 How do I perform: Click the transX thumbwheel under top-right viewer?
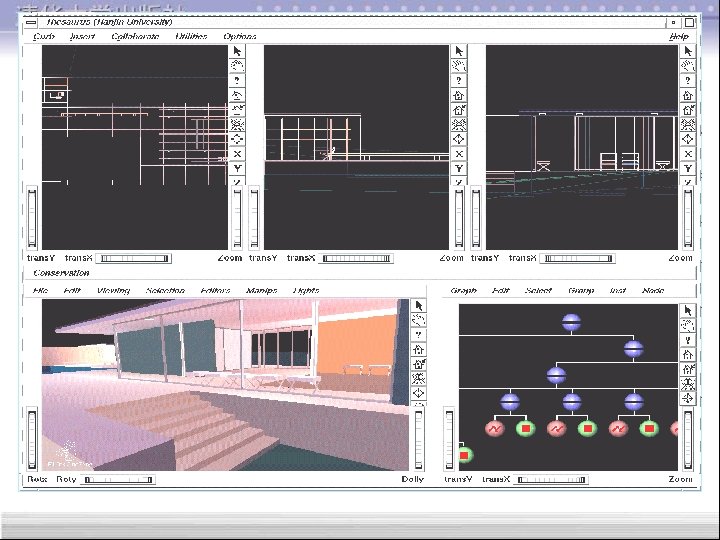[578, 259]
